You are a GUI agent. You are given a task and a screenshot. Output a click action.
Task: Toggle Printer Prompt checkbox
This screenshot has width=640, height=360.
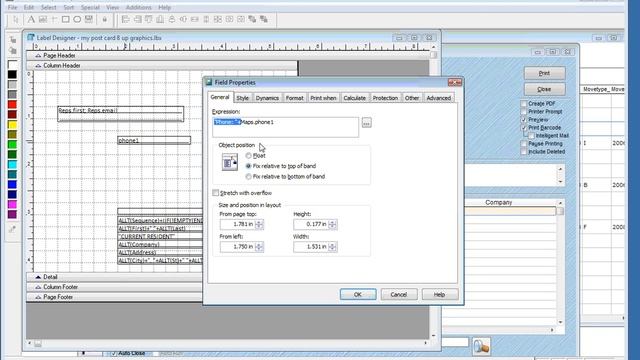coord(524,111)
